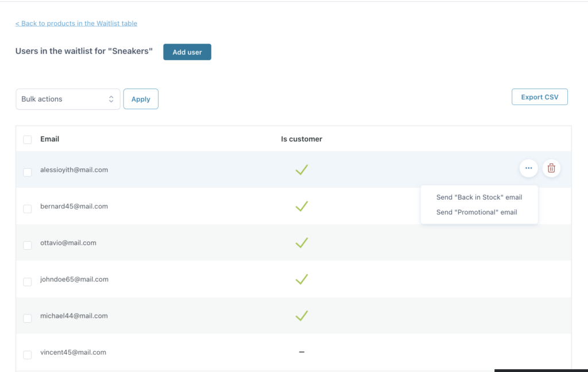Enable the checkbox for michael44@mail.com
Screen dimensions: 588x372
pyautogui.click(x=28, y=319)
